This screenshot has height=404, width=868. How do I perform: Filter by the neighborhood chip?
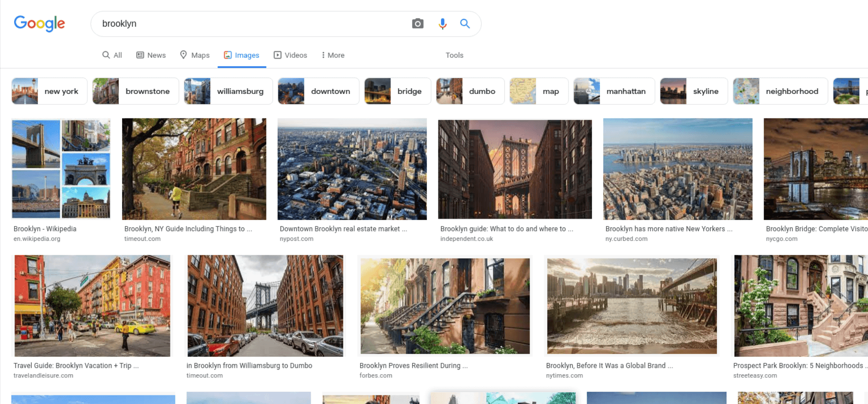780,91
